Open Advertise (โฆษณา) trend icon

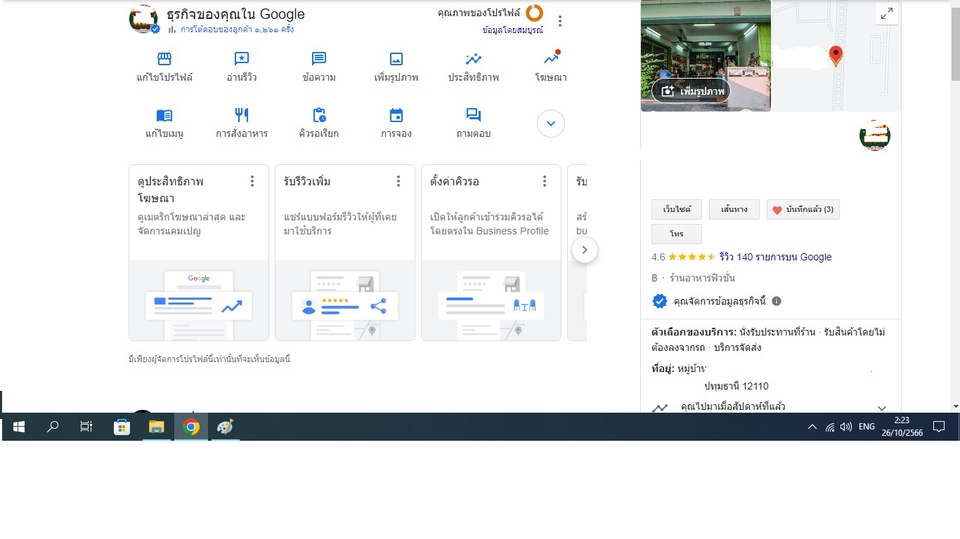pos(551,58)
